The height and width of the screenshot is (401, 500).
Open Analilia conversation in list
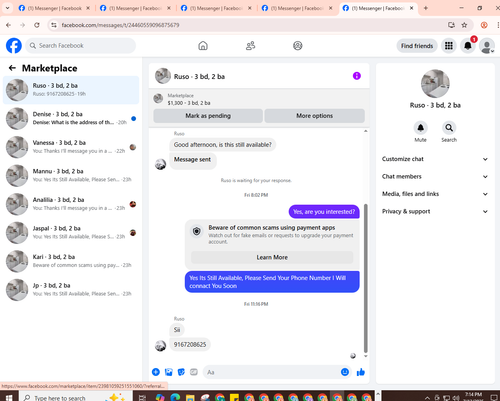point(71,204)
